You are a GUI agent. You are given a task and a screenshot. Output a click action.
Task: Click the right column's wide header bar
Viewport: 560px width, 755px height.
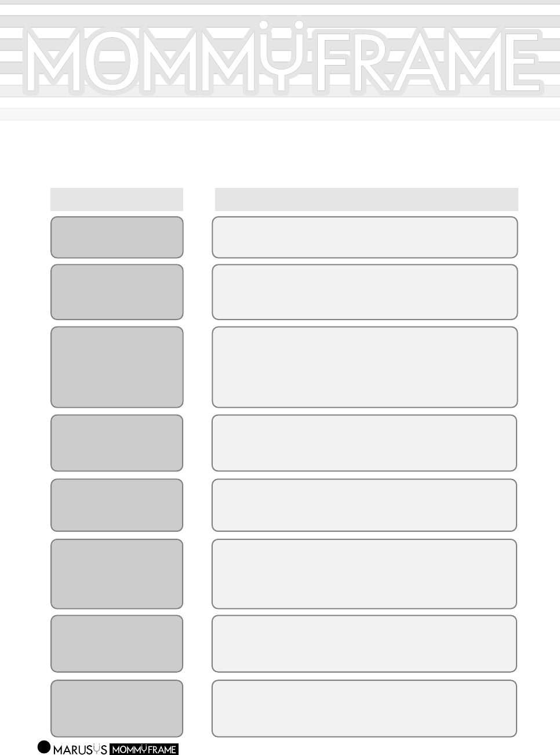(x=366, y=199)
